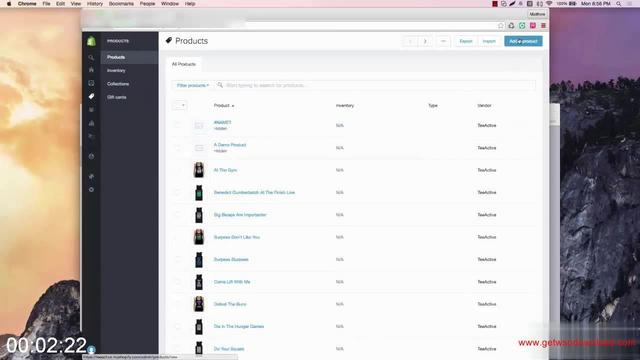The height and width of the screenshot is (360, 640).
Task: Click the pink Pocket extension icon
Action: click(x=533, y=25)
